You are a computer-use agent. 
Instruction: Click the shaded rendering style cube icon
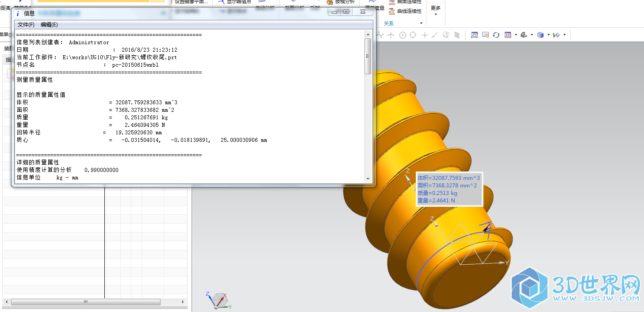[x=540, y=35]
